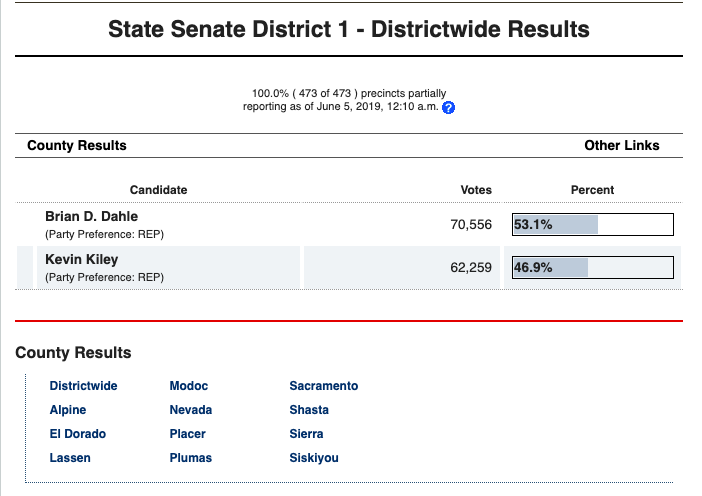The image size is (702, 496).
Task: Open Sacramento county results
Action: click(323, 386)
